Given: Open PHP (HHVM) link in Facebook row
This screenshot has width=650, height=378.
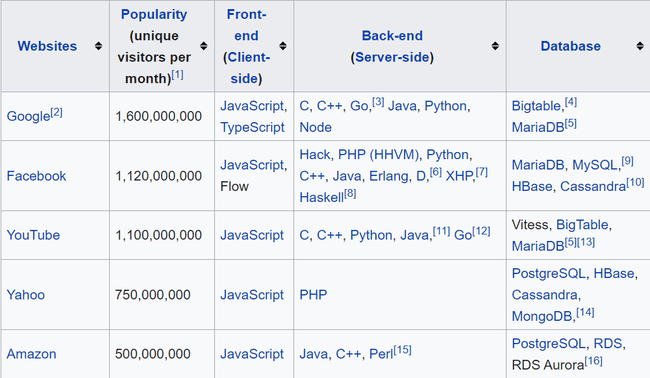Looking at the screenshot, I should [x=378, y=155].
